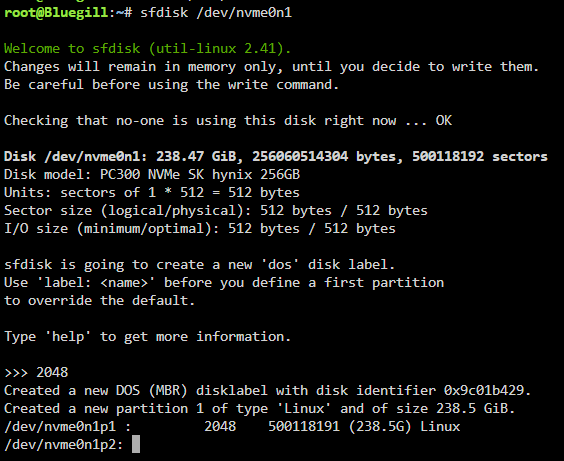Click the bold 'Disk /dev/nvme0n1' header line
Screen dimensions: 564x461
point(276,156)
